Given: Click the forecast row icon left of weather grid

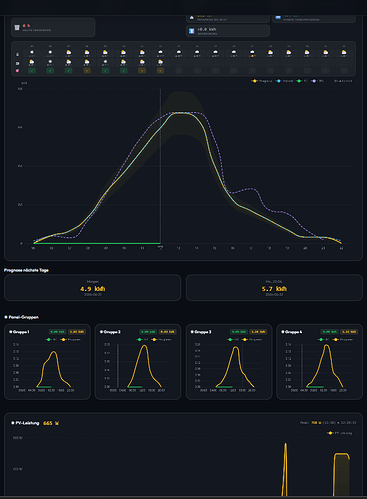Looking at the screenshot, I should [17, 54].
